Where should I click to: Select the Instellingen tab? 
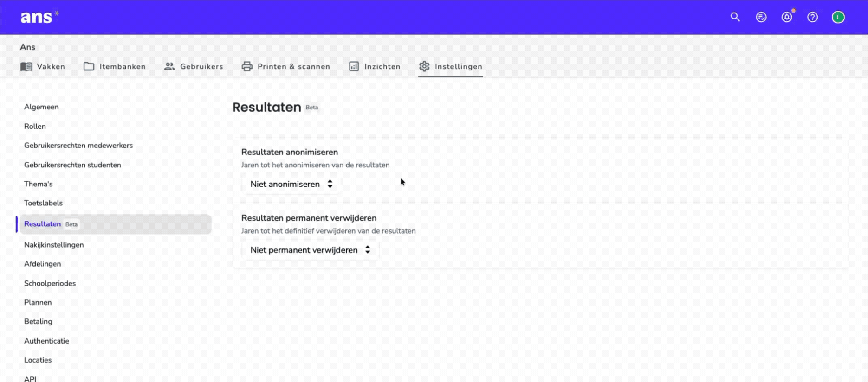click(x=450, y=66)
